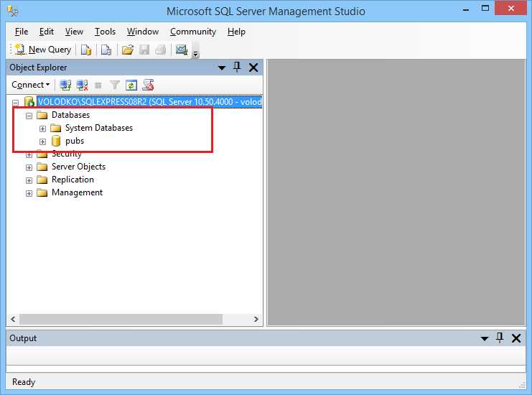Click the script icon with red cross

(148, 85)
